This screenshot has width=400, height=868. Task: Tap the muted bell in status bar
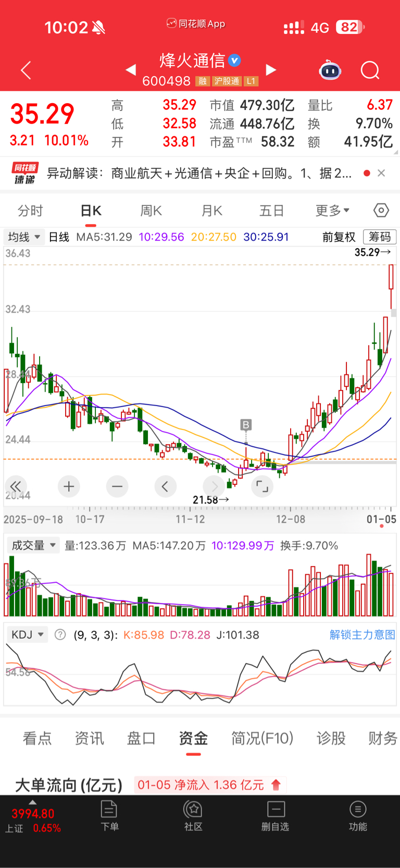coord(98,28)
